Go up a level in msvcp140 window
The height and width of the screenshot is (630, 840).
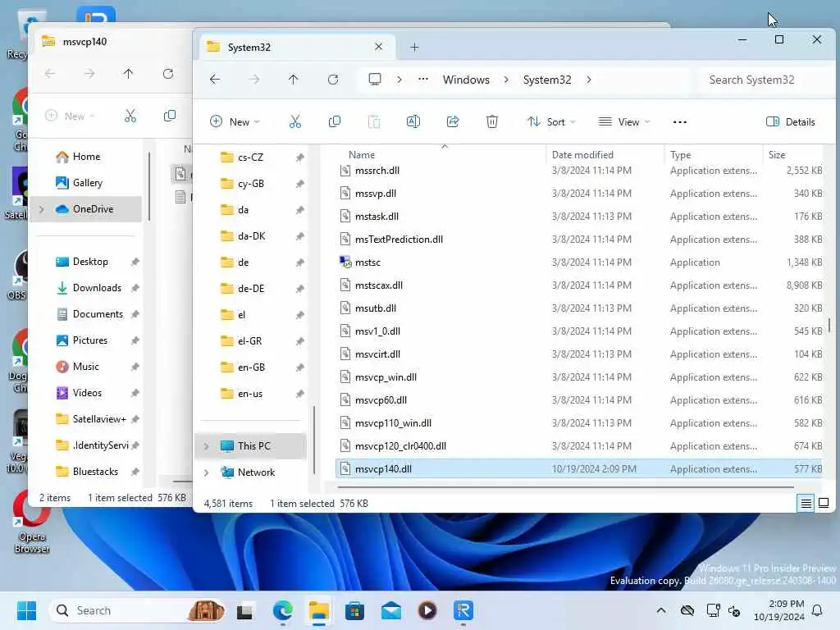point(128,74)
